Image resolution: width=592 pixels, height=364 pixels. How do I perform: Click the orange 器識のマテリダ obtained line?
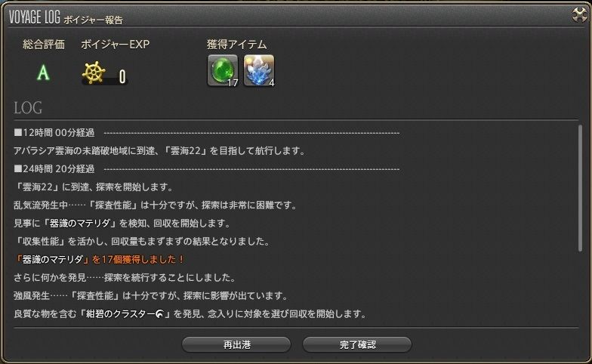(99, 260)
